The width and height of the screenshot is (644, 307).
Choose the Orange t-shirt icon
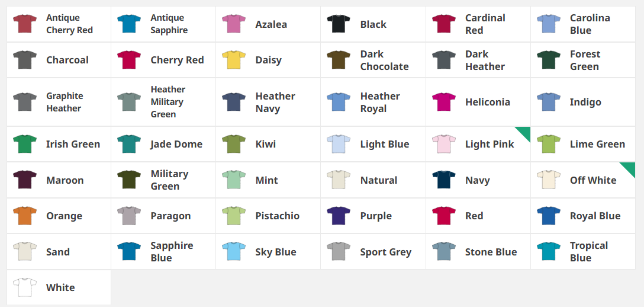click(x=25, y=216)
